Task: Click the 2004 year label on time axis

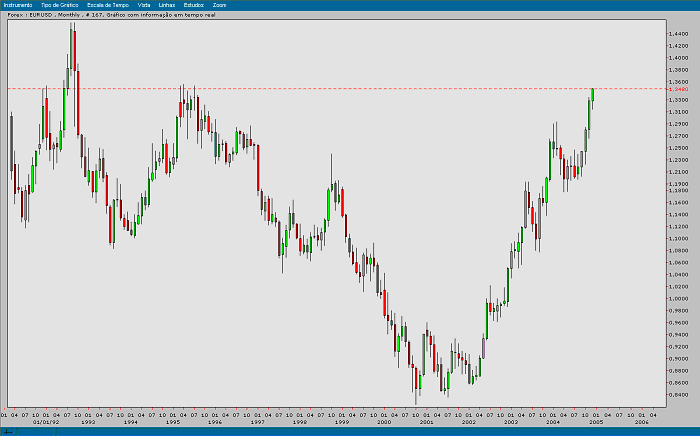Action: point(553,422)
